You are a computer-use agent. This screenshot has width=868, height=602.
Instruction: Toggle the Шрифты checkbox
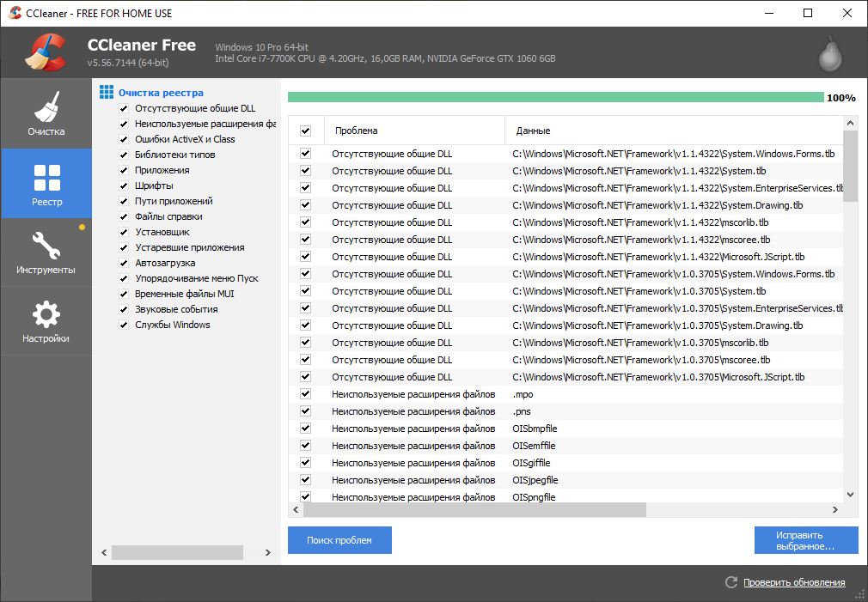(125, 185)
